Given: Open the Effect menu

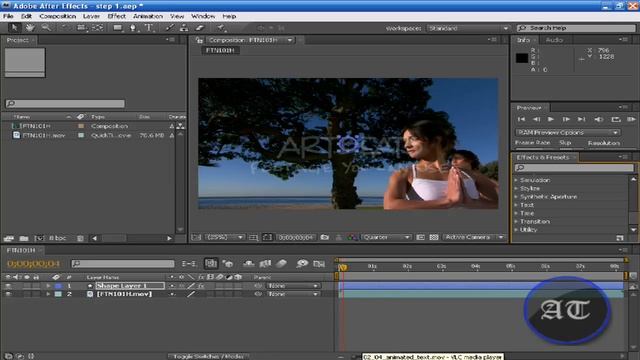Looking at the screenshot, I should [x=117, y=16].
